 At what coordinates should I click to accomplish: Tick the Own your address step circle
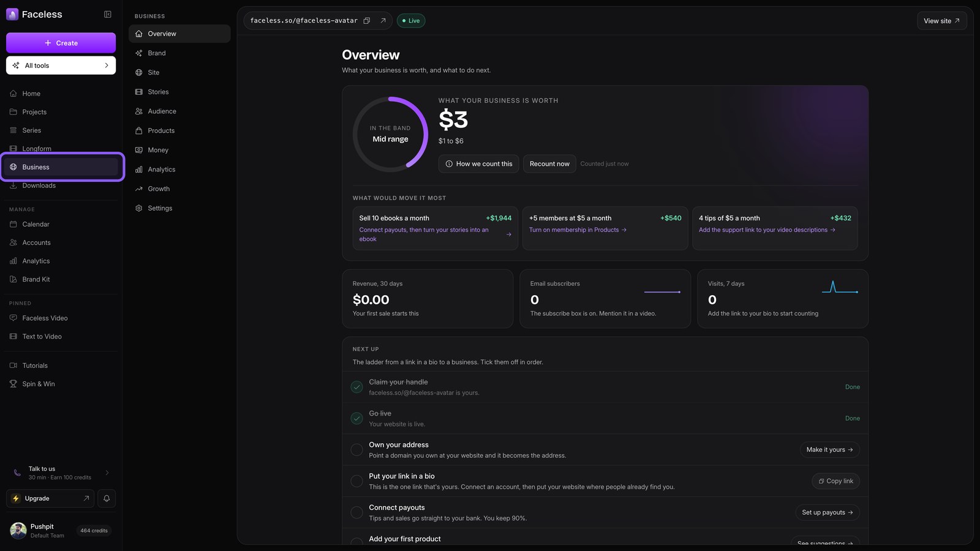point(356,450)
